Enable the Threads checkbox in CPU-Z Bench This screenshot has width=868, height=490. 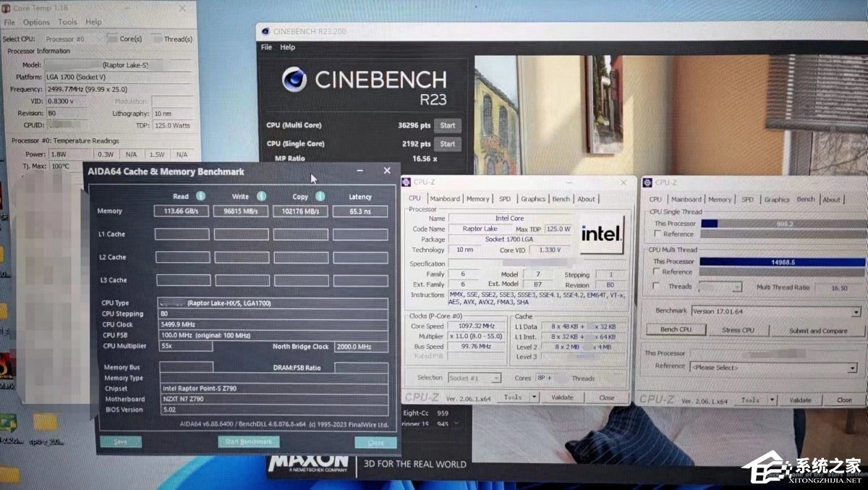coord(657,286)
